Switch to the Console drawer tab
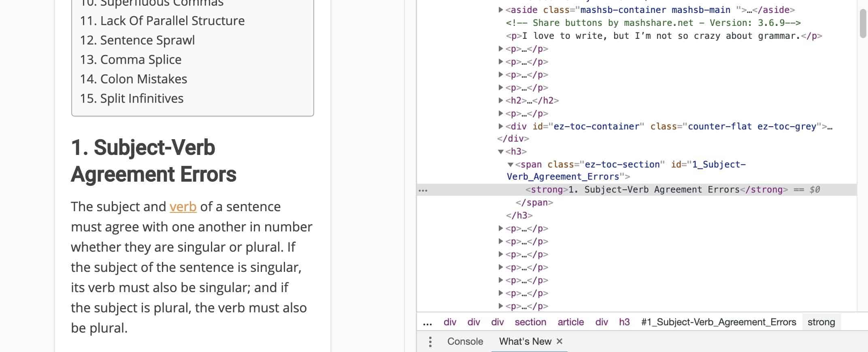Viewport: 868px width, 352px height. pos(465,341)
